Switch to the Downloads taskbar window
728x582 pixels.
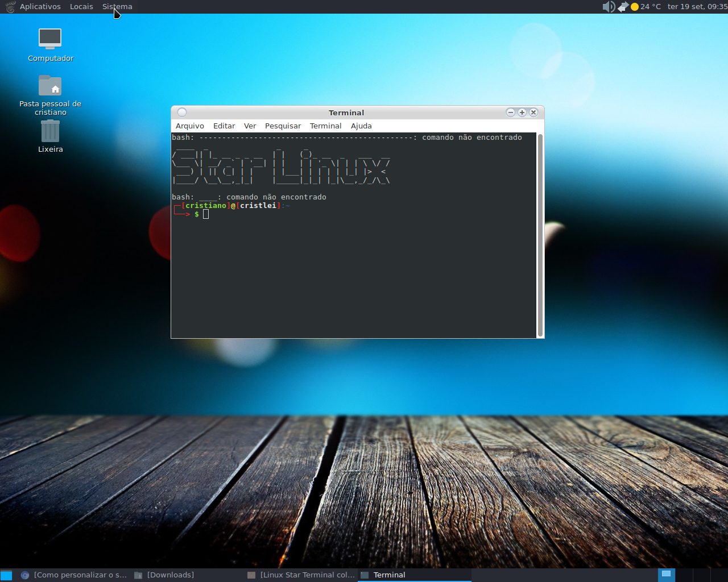point(188,575)
